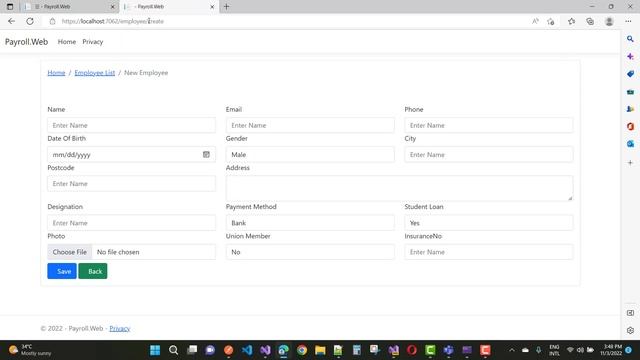This screenshot has width=640, height=360.
Task: Open the date picker calendar icon
Action: [x=206, y=154]
